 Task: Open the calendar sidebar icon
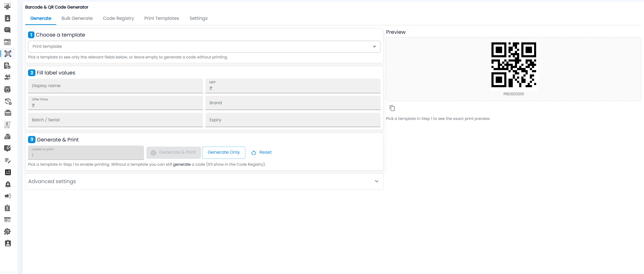(x=8, y=42)
